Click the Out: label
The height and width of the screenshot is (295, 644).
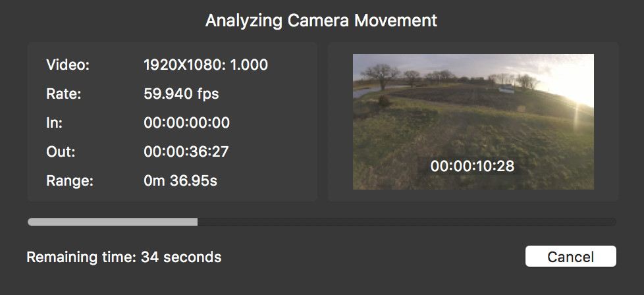point(61,152)
